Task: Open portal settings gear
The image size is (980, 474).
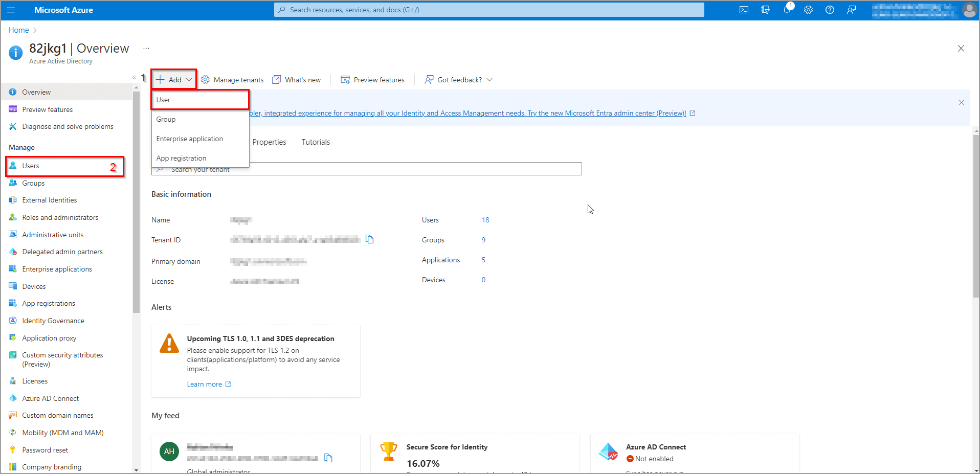Action: [x=808, y=10]
